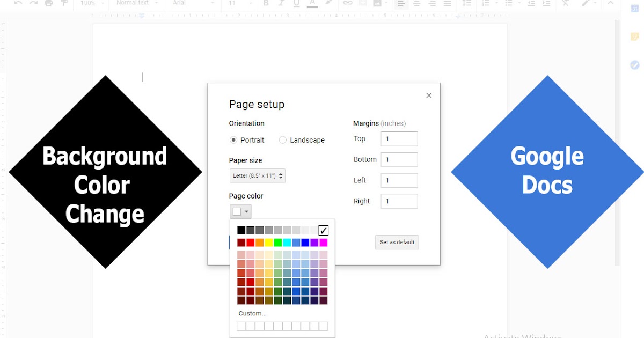Click the "Page setup" dialog title
644x338 pixels.
(257, 105)
